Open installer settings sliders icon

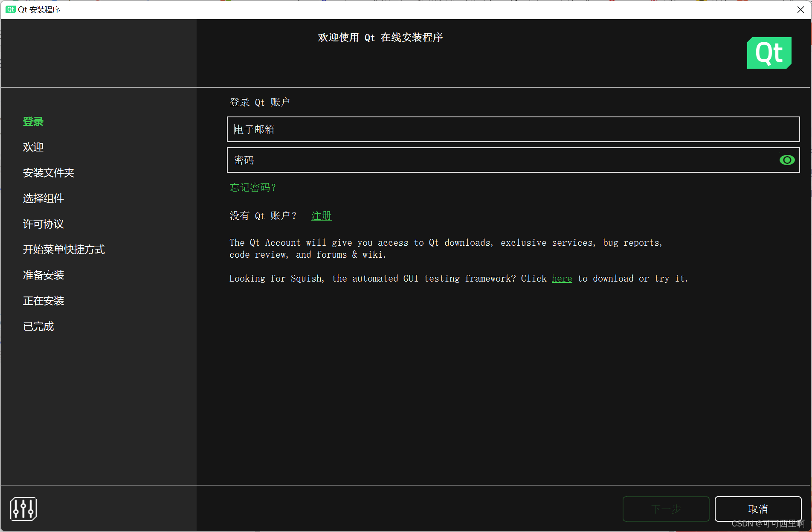tap(23, 509)
